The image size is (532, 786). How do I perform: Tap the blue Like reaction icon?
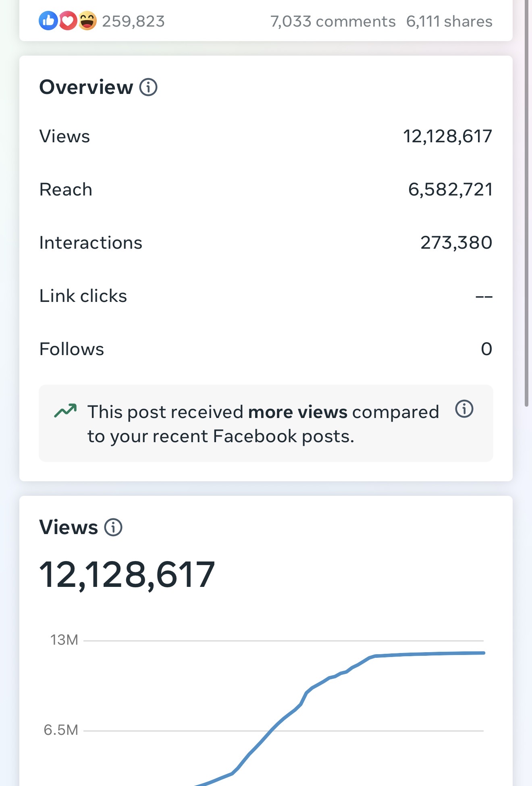tap(48, 21)
